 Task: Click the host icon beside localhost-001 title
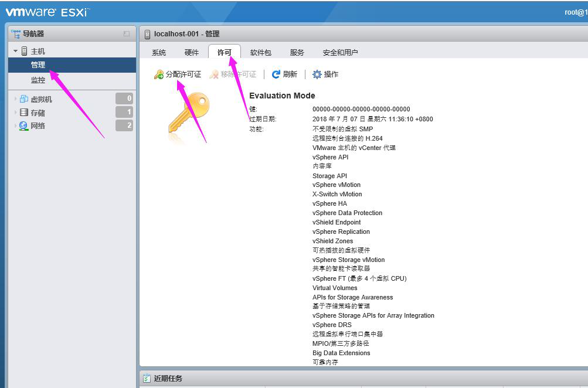147,34
